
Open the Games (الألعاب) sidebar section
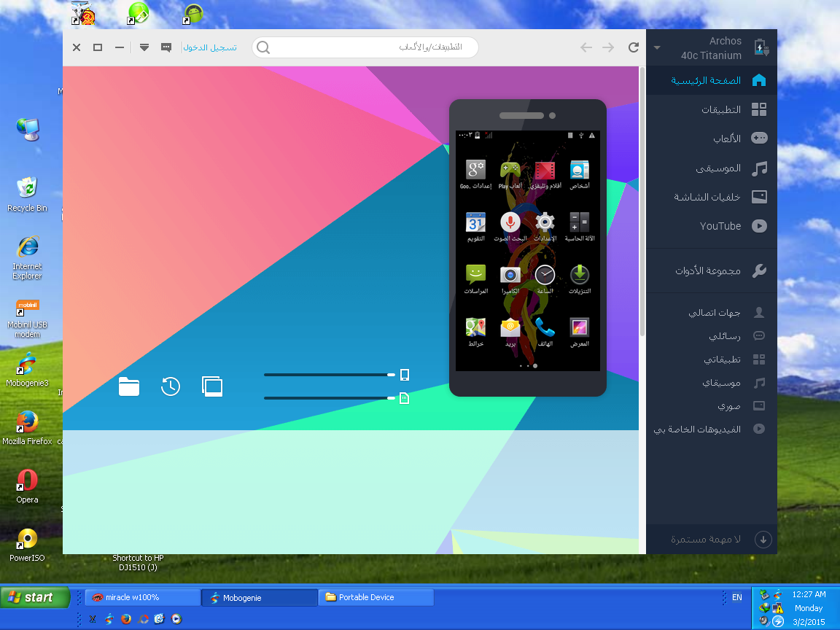click(712, 139)
